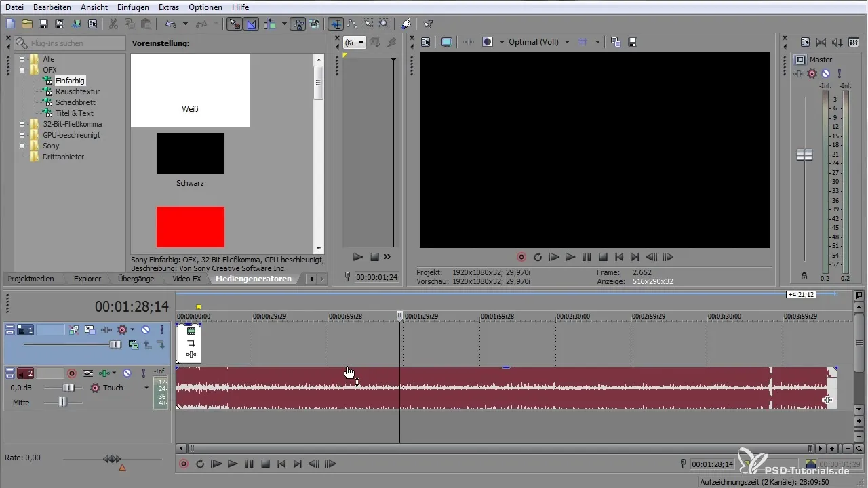Open a project with the folder icon
The height and width of the screenshot is (488, 868).
pyautogui.click(x=27, y=24)
